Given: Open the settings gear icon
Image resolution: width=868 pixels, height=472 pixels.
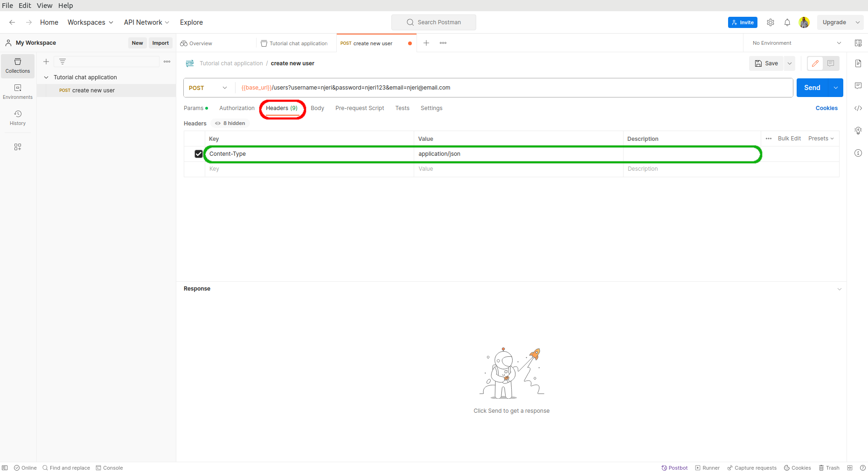Looking at the screenshot, I should pyautogui.click(x=771, y=22).
